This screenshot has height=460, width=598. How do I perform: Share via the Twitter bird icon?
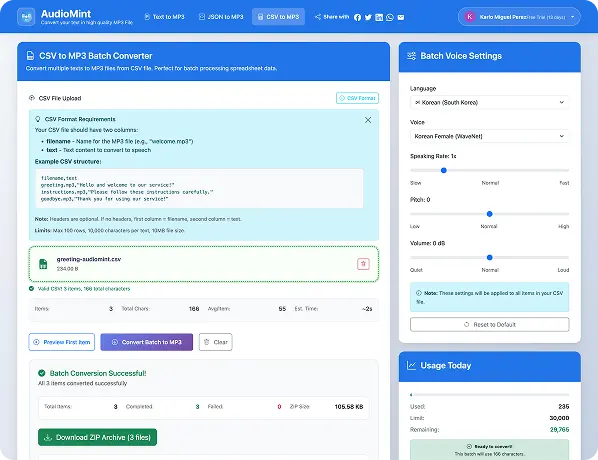tap(368, 17)
